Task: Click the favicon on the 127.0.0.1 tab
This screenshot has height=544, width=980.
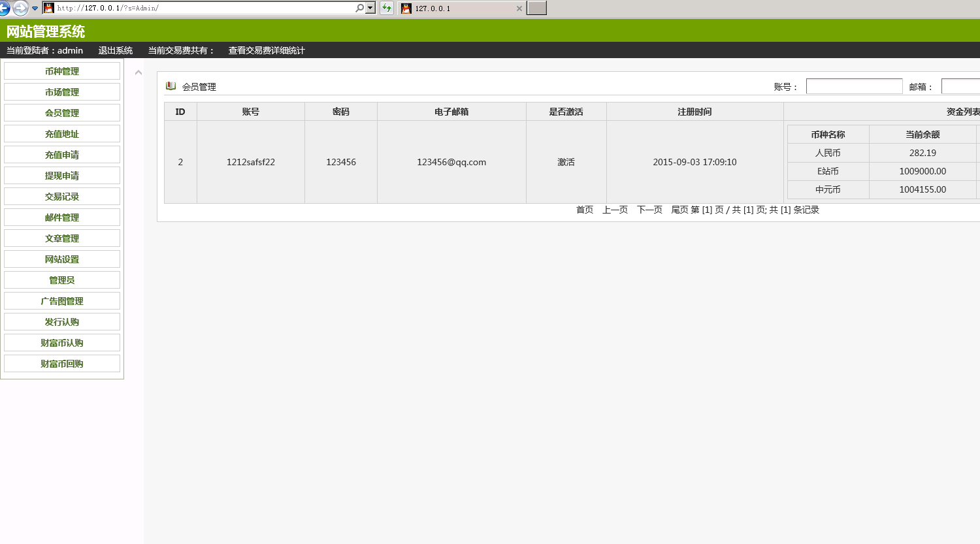Action: [x=406, y=9]
